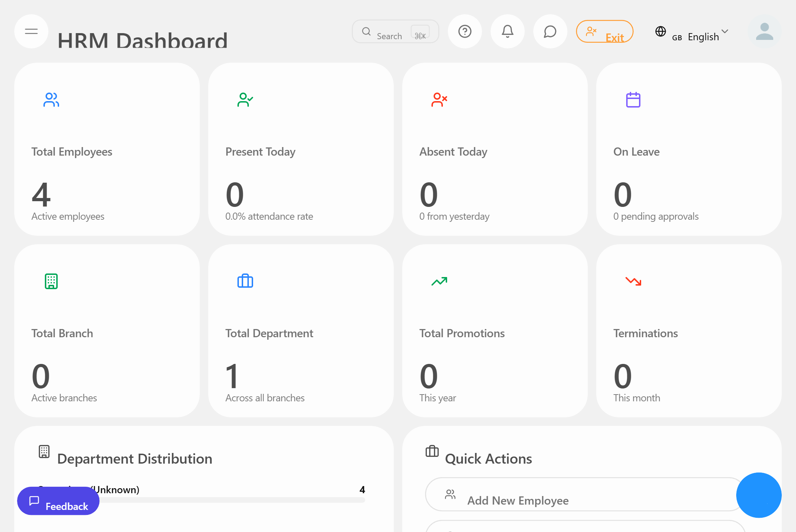Click the help question mark icon

pos(465,31)
